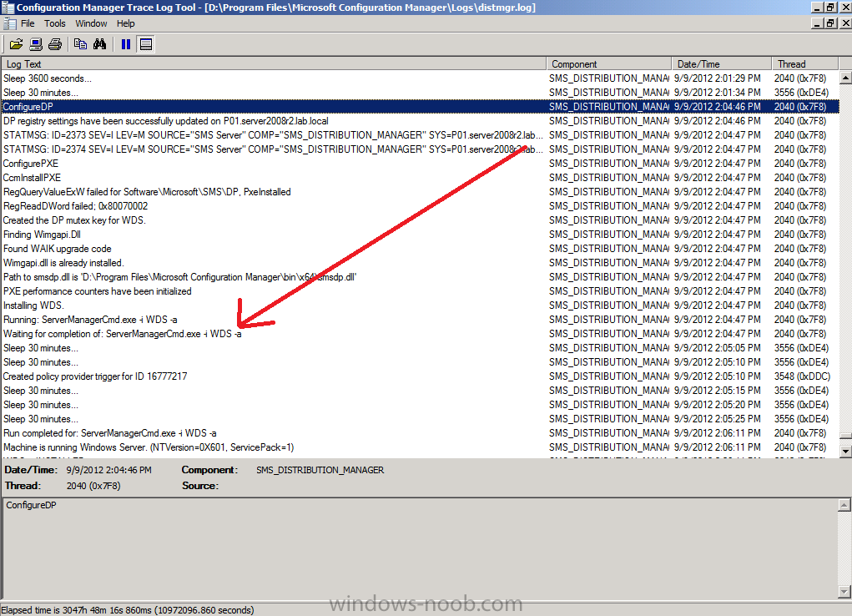Select the 'STATMSG: ID=2373' log row

(x=420, y=135)
